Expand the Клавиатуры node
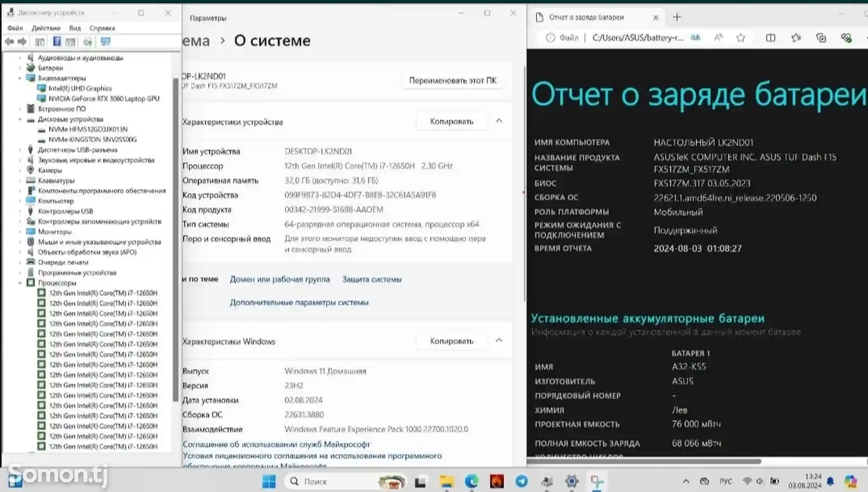The image size is (868, 492). [x=20, y=180]
